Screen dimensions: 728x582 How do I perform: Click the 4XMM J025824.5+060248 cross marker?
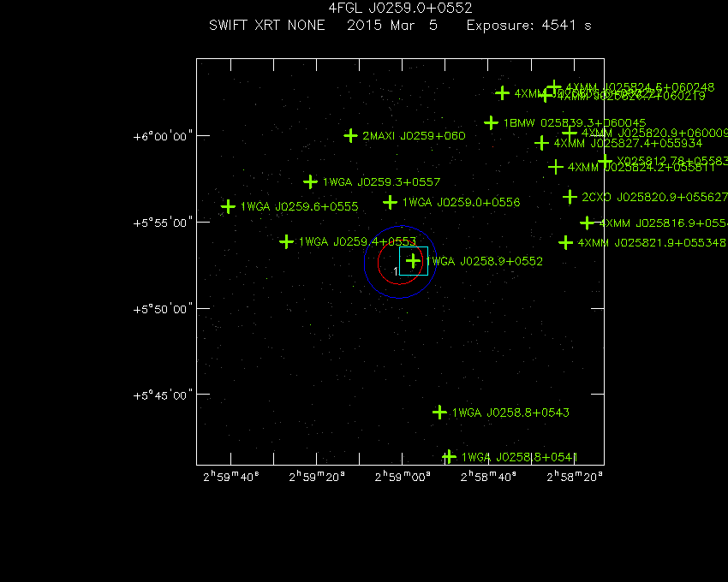tap(553, 87)
